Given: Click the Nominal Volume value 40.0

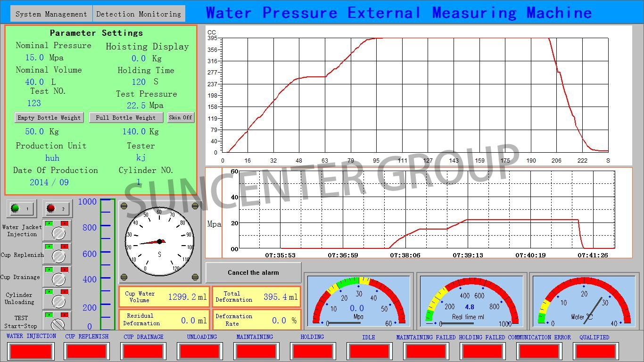Looking at the screenshot, I should click(34, 82).
